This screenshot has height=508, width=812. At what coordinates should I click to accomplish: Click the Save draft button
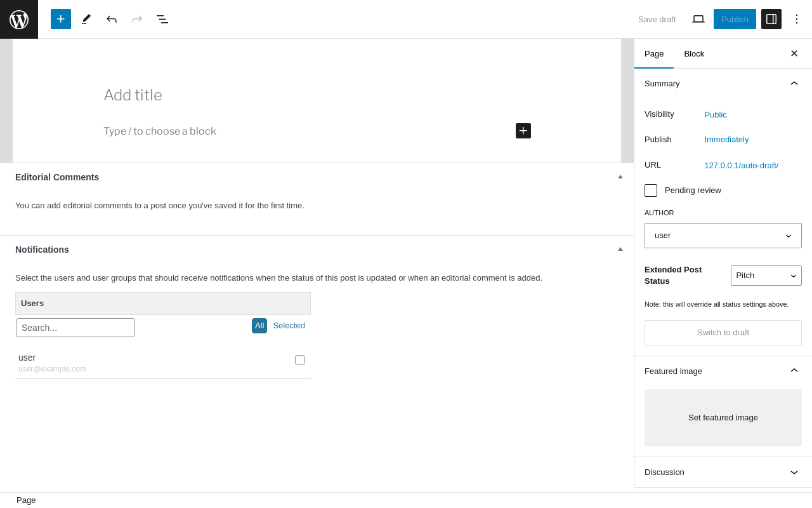click(657, 19)
